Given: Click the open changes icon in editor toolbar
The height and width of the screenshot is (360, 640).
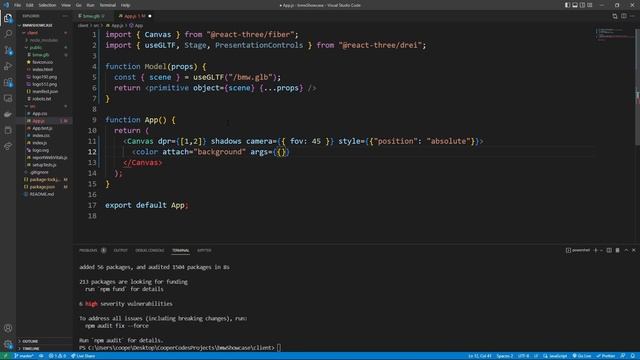Looking at the screenshot, I should [x=615, y=16].
